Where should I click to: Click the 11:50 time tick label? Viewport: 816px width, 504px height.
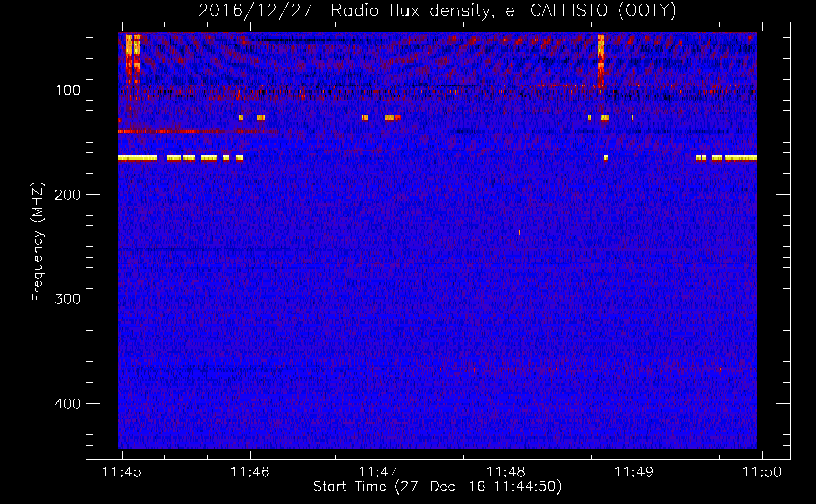762,472
